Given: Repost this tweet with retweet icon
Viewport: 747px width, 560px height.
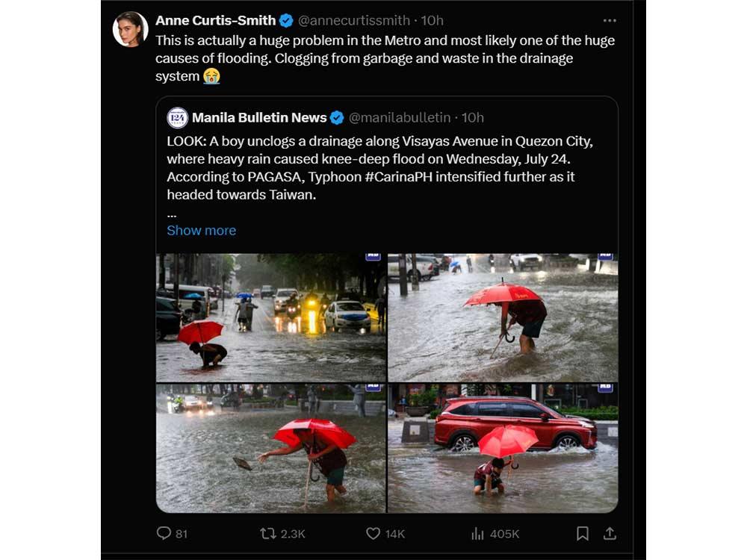Looking at the screenshot, I should (267, 533).
